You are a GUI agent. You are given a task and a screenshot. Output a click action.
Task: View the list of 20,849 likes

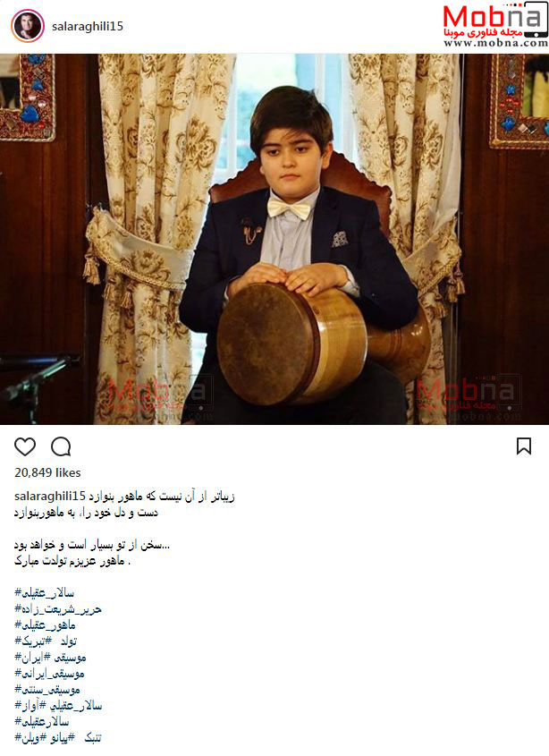pyautogui.click(x=47, y=473)
